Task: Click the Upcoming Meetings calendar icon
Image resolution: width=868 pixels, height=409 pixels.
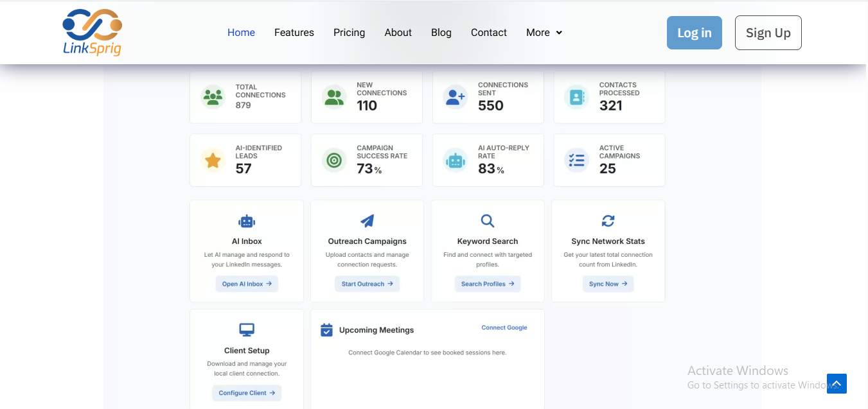Action: 326,330
